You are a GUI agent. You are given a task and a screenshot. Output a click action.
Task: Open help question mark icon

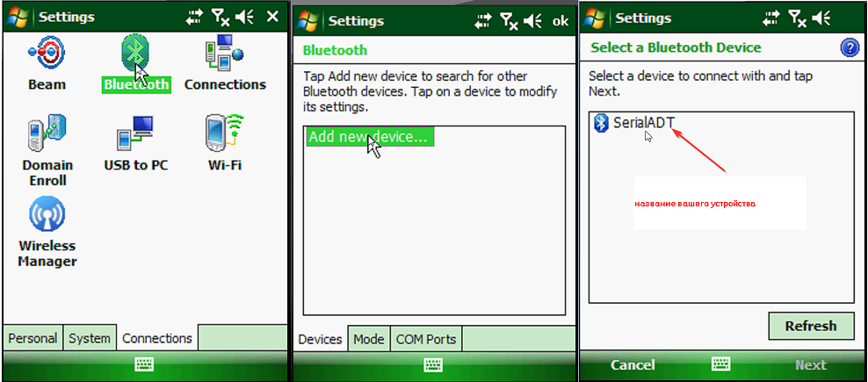tap(850, 48)
